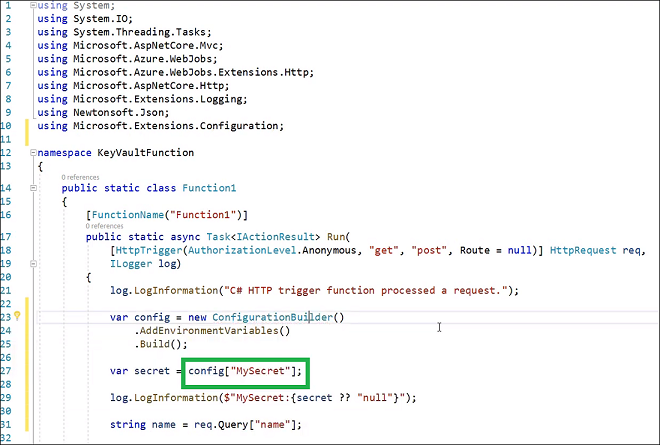Click 'LogInformation' on line 29
This screenshot has width=660, height=445.
pyautogui.click(x=176, y=398)
